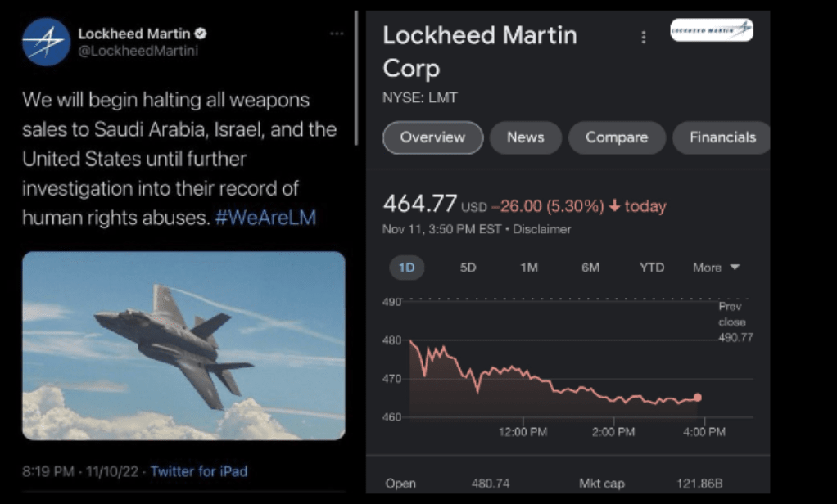
Task: Open the News tab
Action: pos(525,137)
